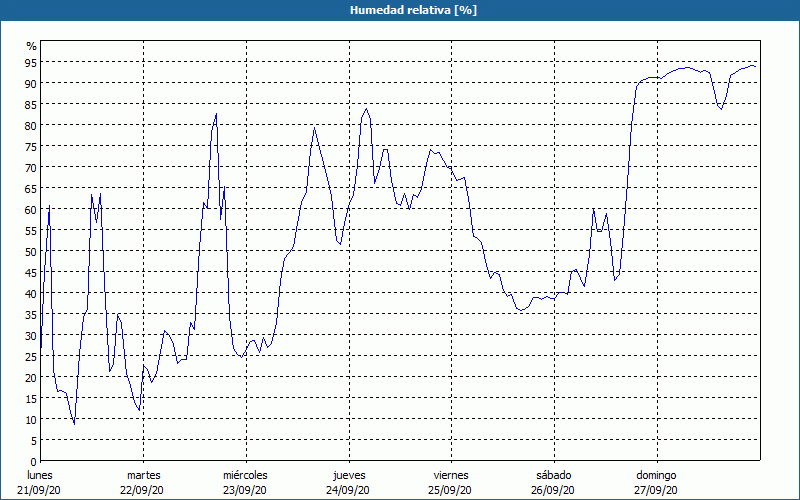
Task: Pick the date label '21/09/20'
Action: coord(39,490)
